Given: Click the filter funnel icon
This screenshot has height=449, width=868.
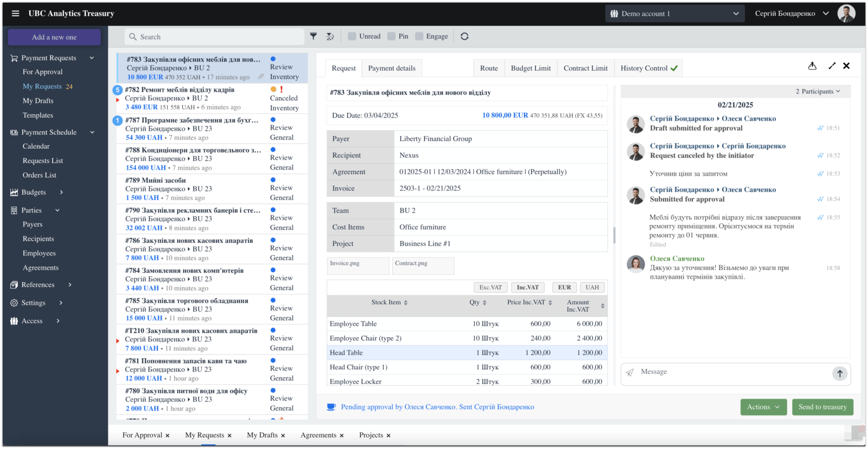Looking at the screenshot, I should (314, 36).
